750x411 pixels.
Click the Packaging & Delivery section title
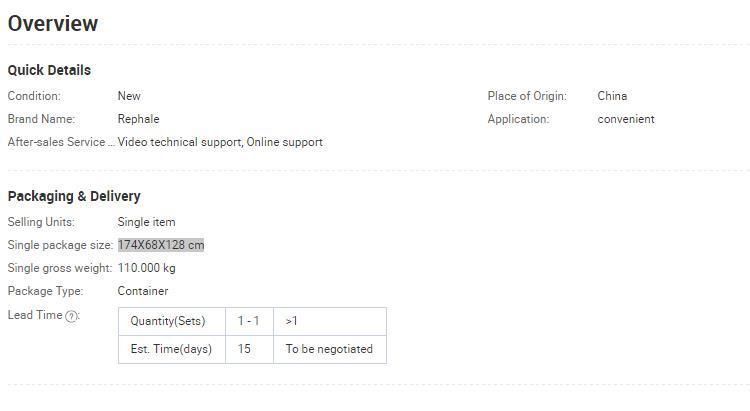[74, 196]
